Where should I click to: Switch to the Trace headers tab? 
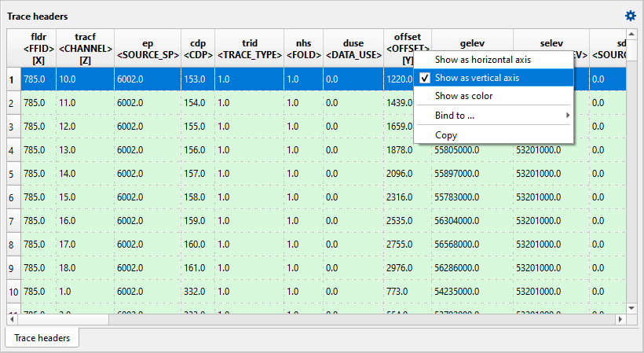(x=42, y=338)
